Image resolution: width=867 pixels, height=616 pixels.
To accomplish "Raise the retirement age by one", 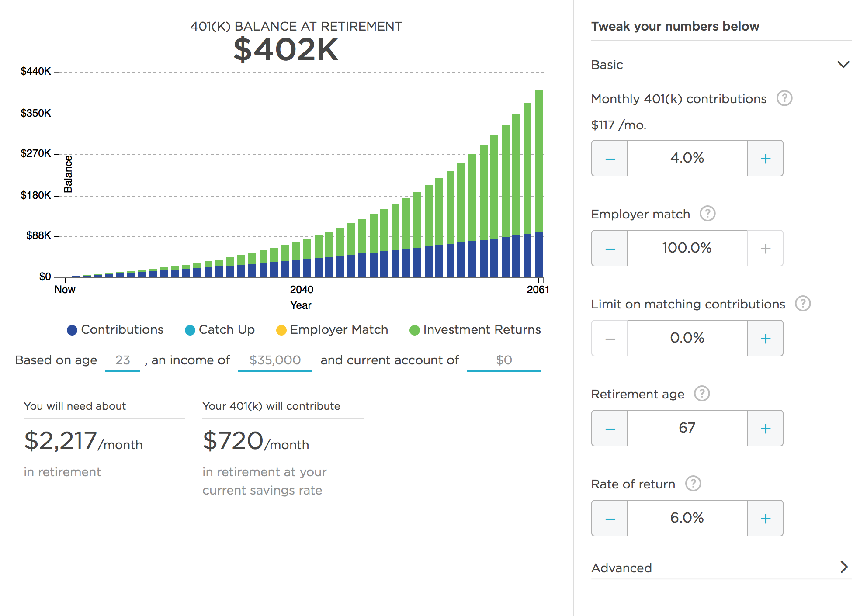I will (765, 429).
